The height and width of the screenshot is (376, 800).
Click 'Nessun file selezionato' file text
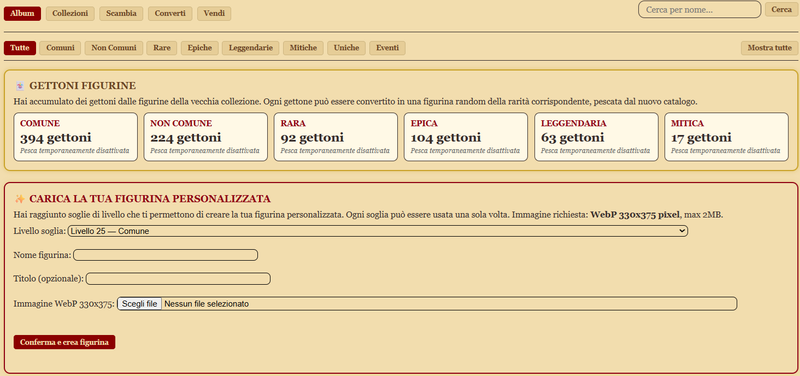(x=207, y=304)
